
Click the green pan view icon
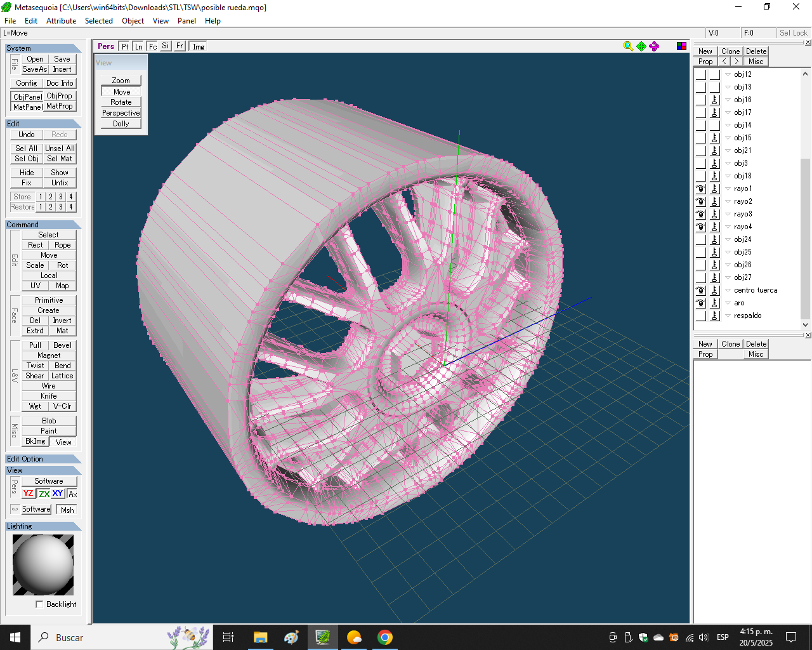(x=641, y=46)
